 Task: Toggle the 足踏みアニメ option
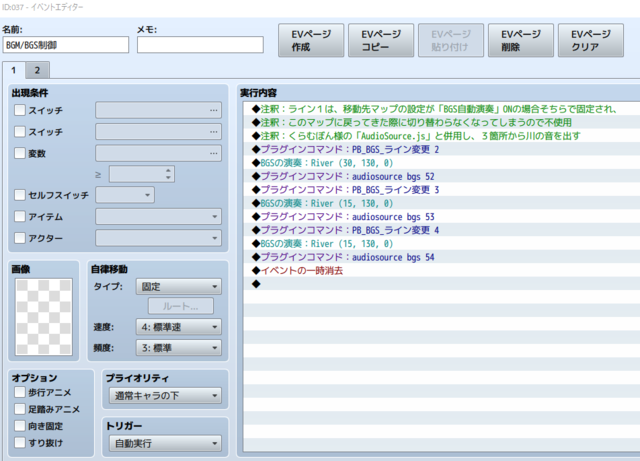click(20, 409)
